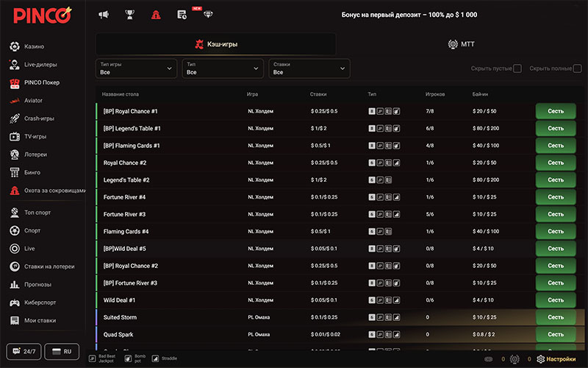Click the 7/8 players count cell

(430, 111)
